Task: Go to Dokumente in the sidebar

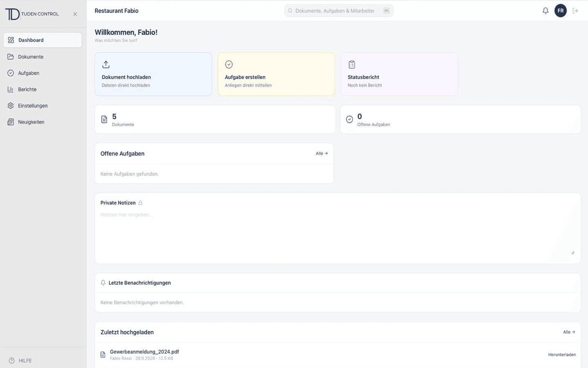Action: tap(42, 57)
